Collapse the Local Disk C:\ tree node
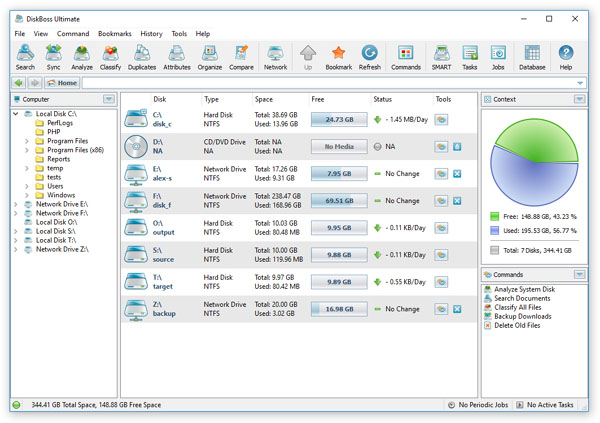Image resolution: width=600 pixels, height=423 pixels. pos(16,114)
